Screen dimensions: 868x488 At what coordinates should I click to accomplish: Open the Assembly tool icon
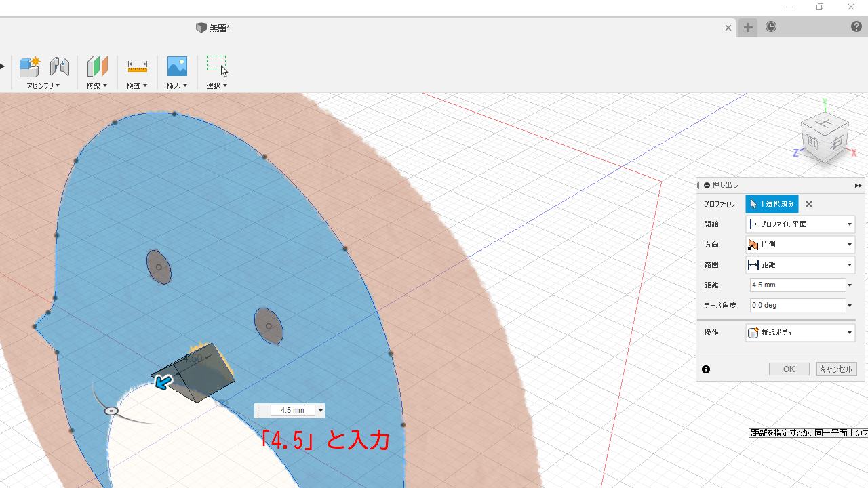tap(30, 66)
